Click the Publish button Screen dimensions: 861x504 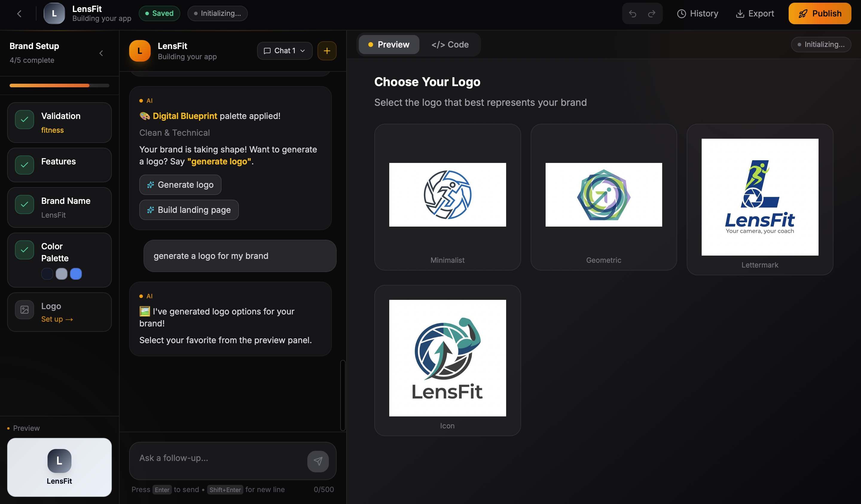click(x=819, y=14)
